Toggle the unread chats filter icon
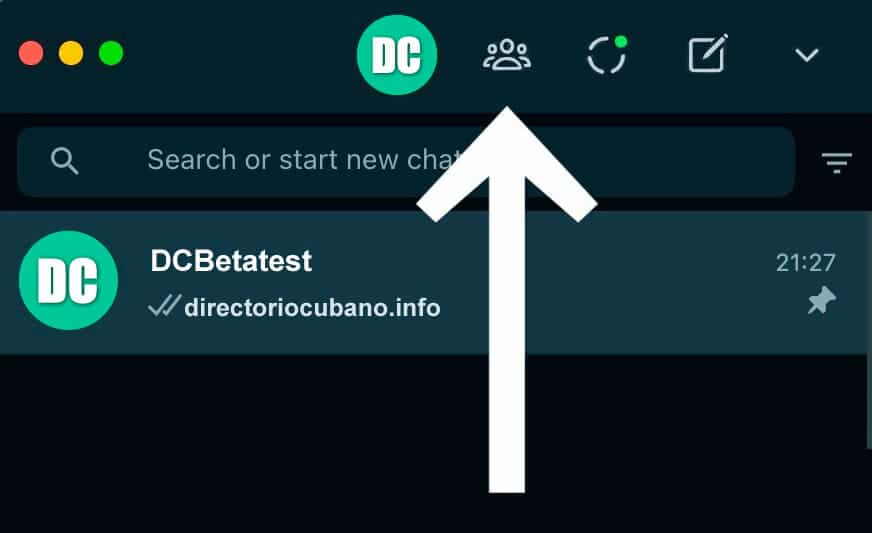This screenshot has width=872, height=533. pos(836,162)
